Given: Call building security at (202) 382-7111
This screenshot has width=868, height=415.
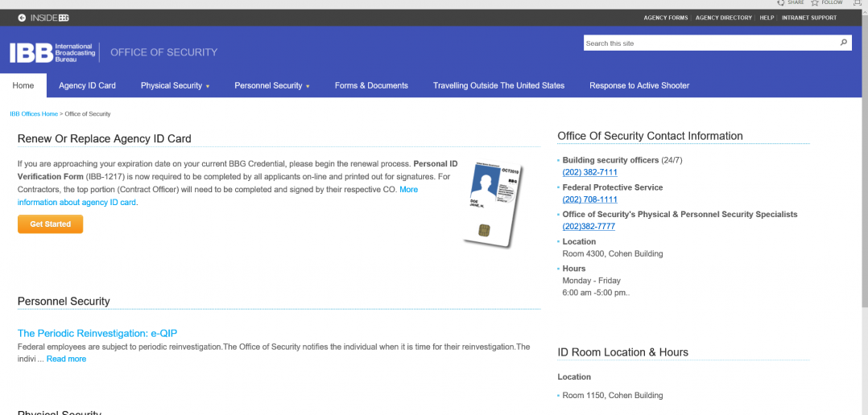Looking at the screenshot, I should [x=589, y=172].
